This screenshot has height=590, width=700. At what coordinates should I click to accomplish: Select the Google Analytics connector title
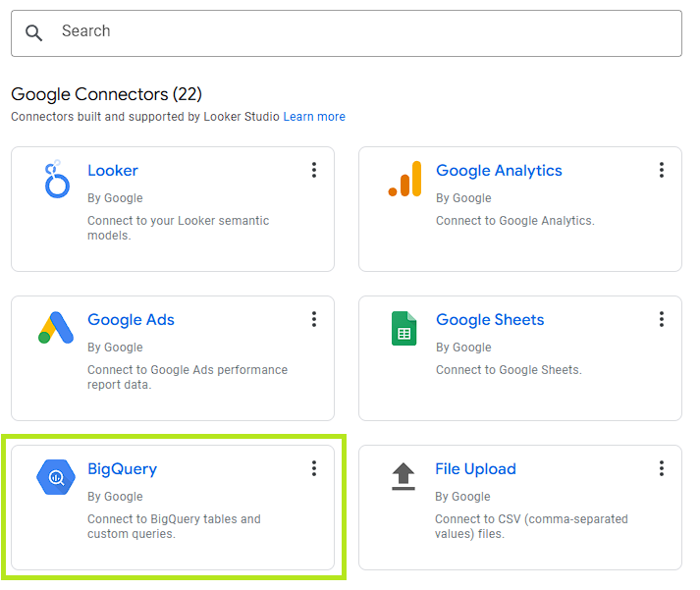[499, 171]
